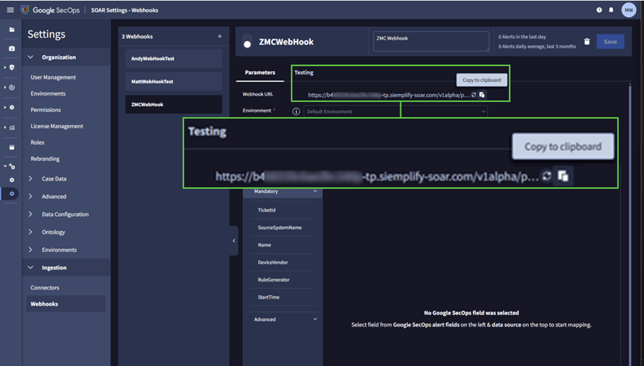Open License Management

click(57, 126)
